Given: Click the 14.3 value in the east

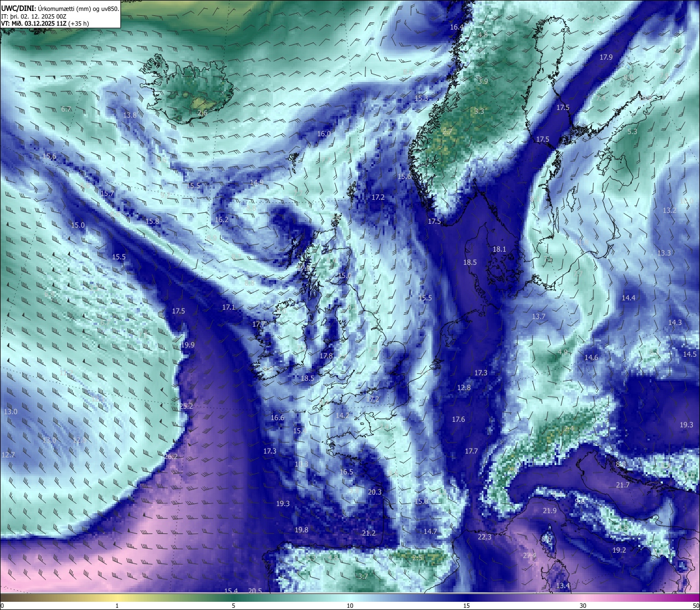Looking at the screenshot, I should (675, 322).
